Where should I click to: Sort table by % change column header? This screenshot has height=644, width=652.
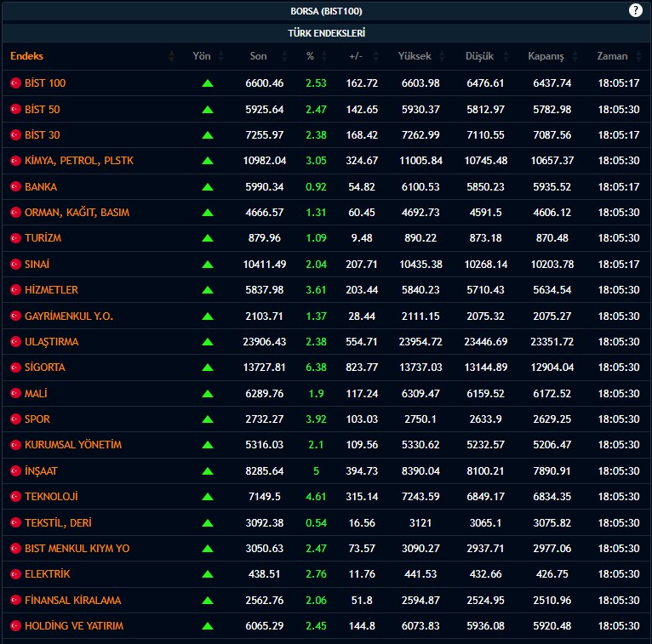310,56
